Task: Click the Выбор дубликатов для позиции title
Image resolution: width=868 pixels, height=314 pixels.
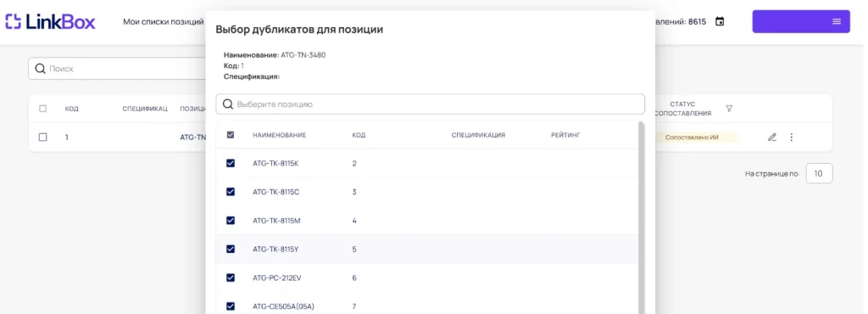Action: point(299,30)
